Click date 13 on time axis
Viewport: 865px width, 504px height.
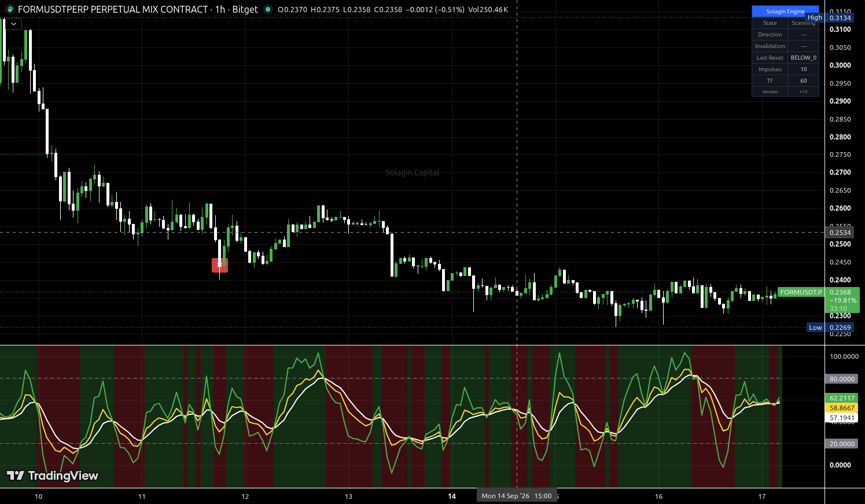(x=348, y=496)
